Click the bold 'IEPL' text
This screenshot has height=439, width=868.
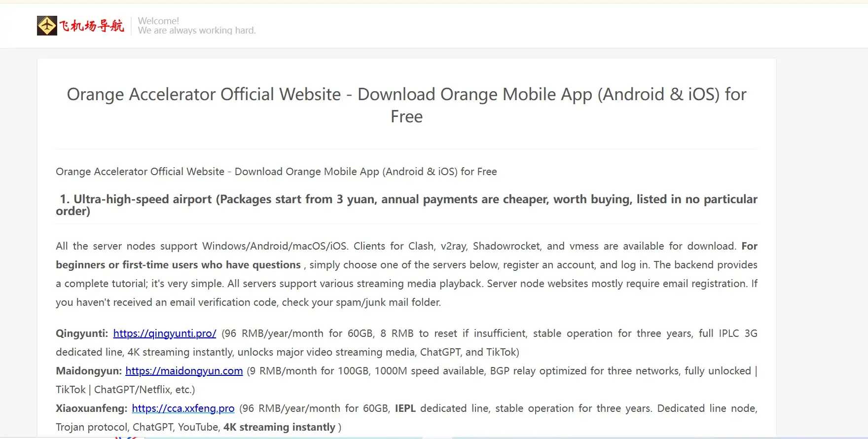click(405, 408)
